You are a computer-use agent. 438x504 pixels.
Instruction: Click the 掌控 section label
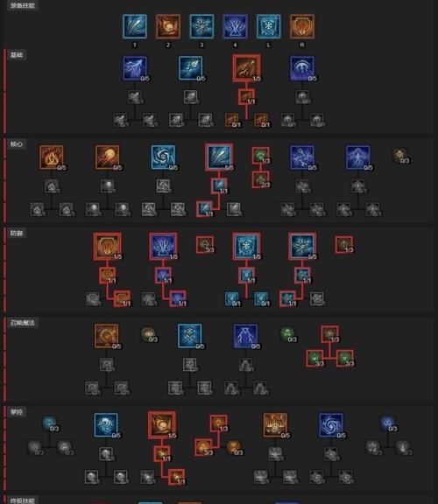pos(17,412)
